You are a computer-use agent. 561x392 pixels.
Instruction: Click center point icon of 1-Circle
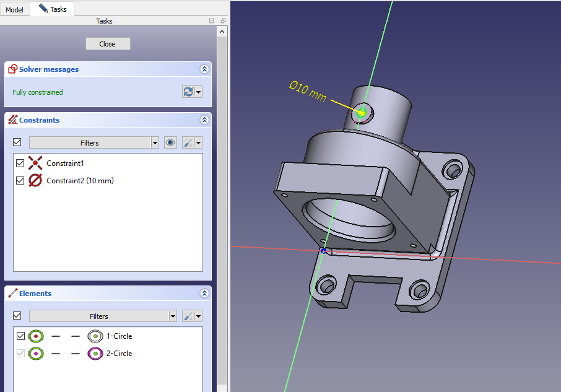click(x=36, y=336)
